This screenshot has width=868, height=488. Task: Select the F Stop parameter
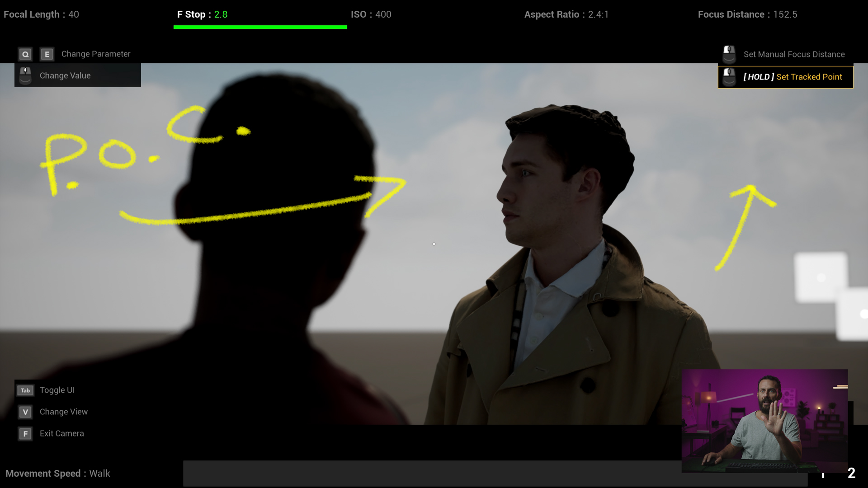tap(202, 14)
